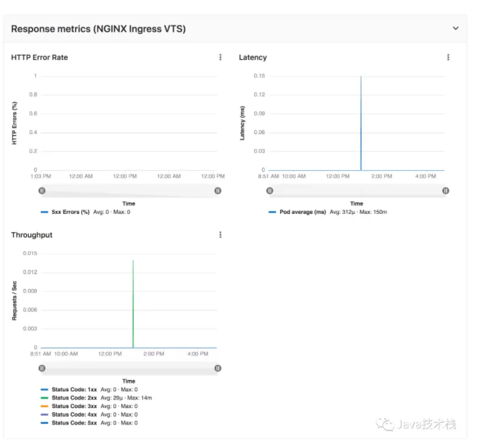Screen dimensions: 478x448
Task: Click the Throughput right range slider handle
Action: click(218, 368)
